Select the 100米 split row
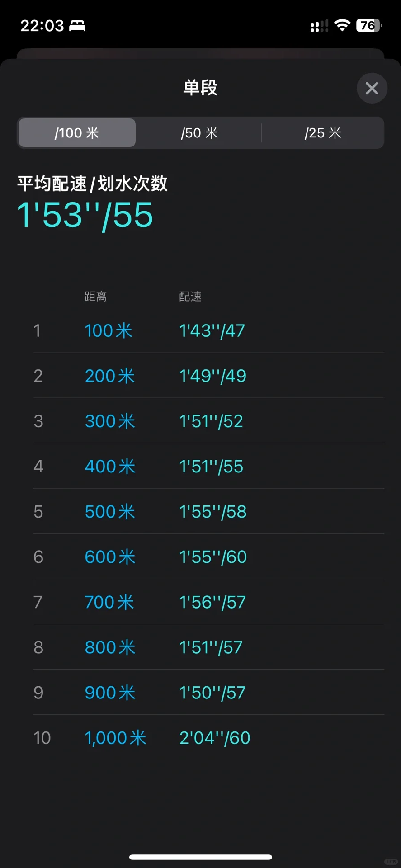The height and width of the screenshot is (868, 401). 208,330
